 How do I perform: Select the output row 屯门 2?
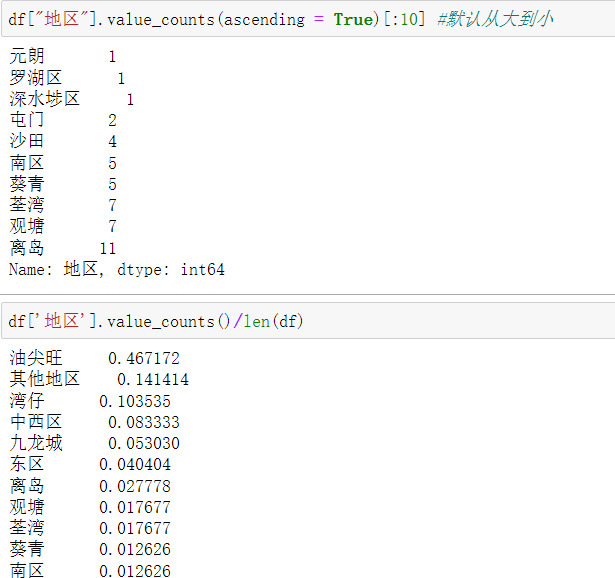click(x=63, y=120)
